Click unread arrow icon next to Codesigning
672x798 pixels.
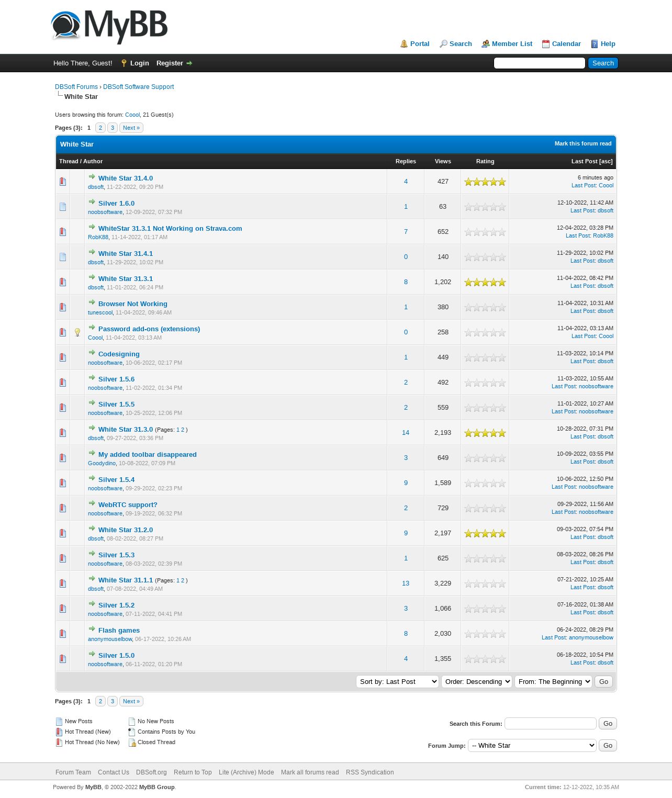tap(92, 353)
